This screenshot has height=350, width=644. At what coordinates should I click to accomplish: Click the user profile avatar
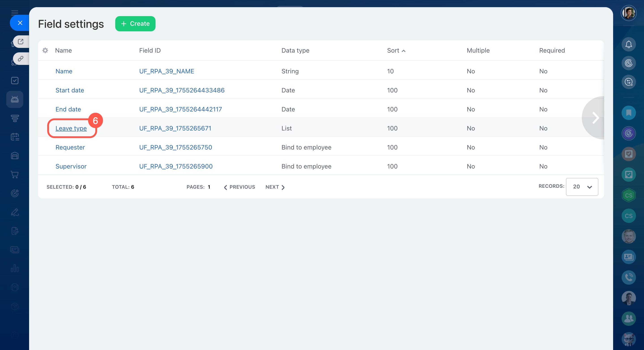click(x=629, y=13)
